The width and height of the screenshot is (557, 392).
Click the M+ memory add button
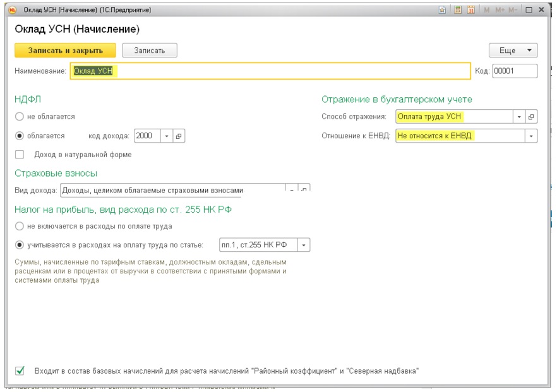500,10
